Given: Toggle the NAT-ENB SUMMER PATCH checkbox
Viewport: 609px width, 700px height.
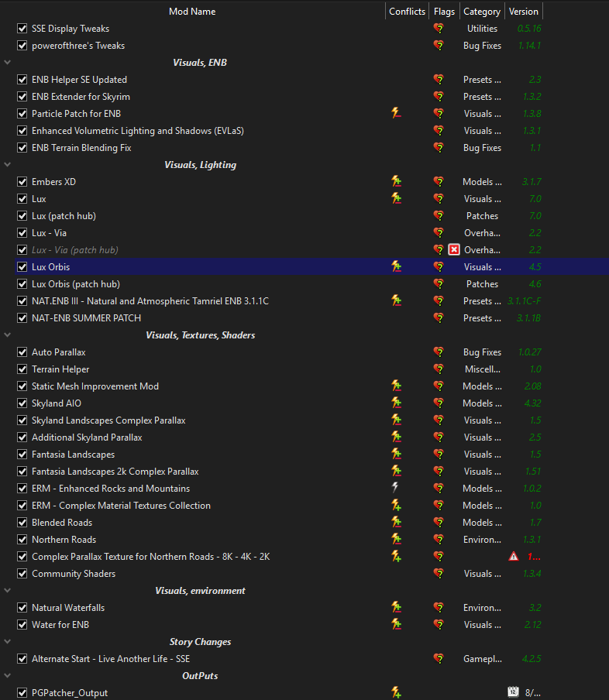Looking at the screenshot, I should click(x=22, y=317).
